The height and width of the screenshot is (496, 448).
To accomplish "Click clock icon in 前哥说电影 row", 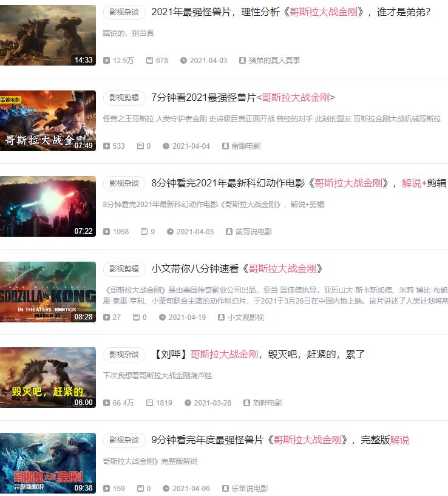I will (170, 232).
